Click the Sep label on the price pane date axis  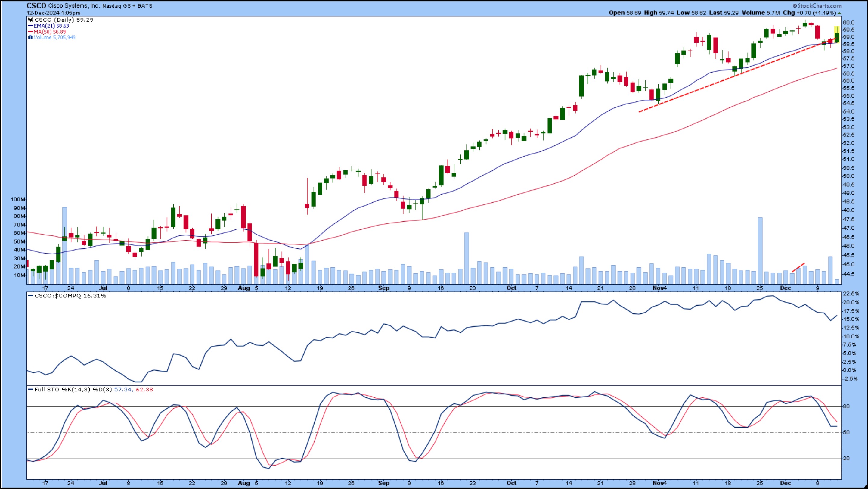tap(383, 288)
